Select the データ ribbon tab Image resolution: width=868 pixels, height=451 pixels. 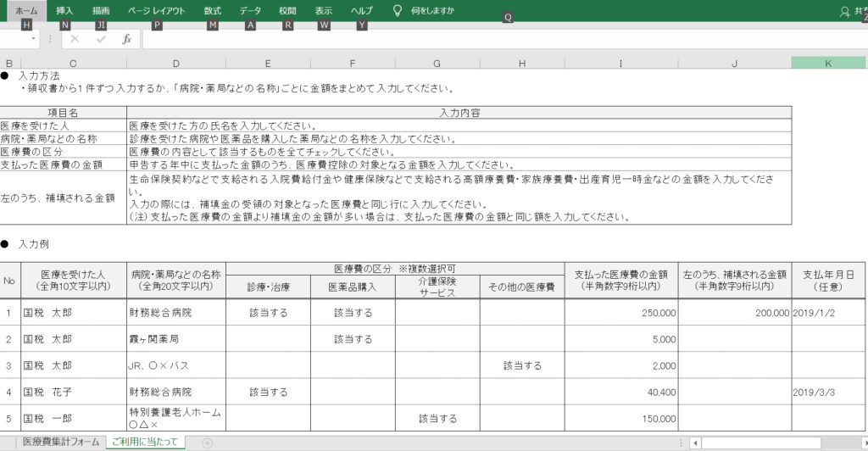tap(250, 11)
